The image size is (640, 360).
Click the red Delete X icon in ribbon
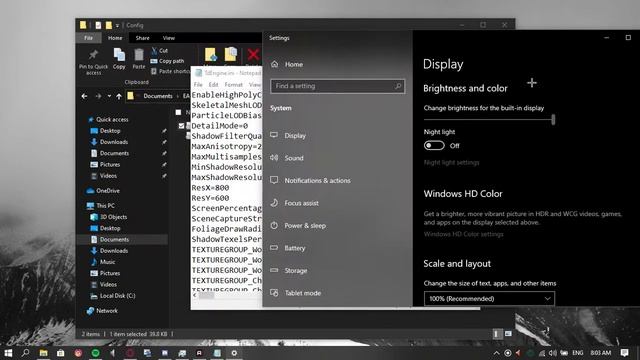[253, 55]
